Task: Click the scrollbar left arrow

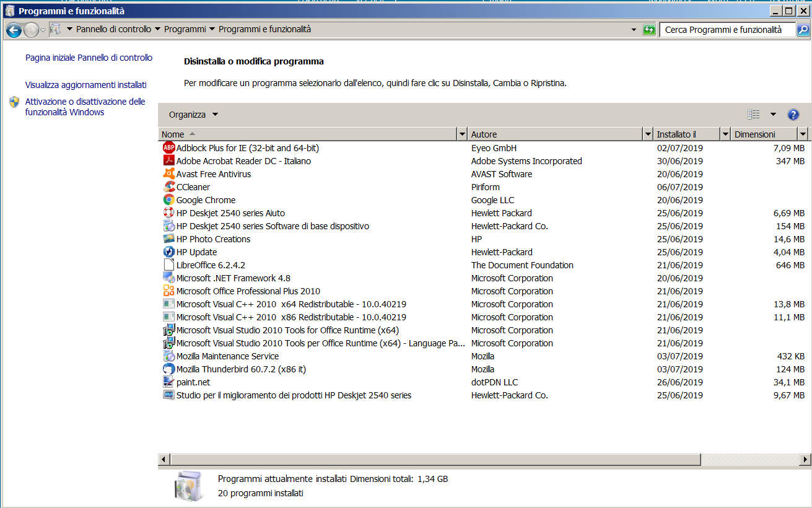Action: point(164,460)
